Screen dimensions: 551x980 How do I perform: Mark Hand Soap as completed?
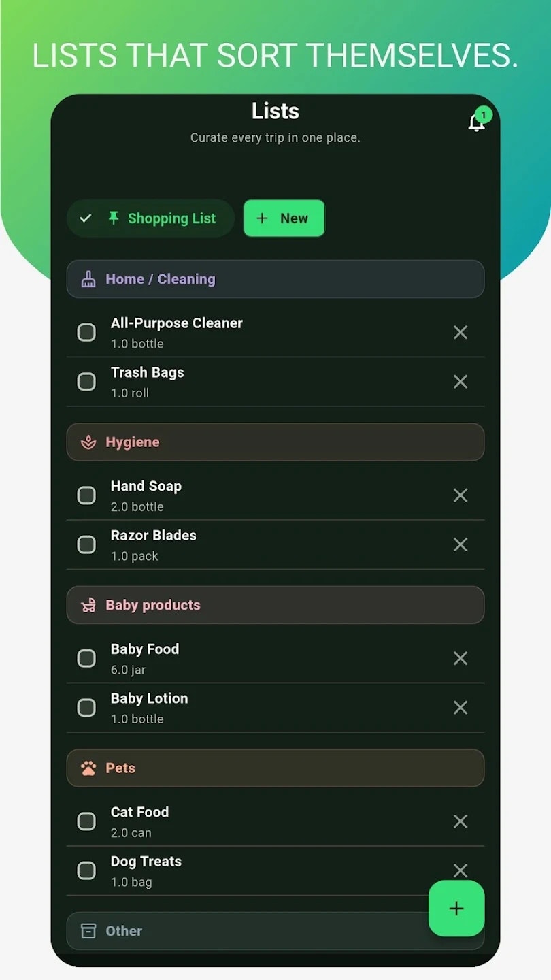pyautogui.click(x=86, y=495)
